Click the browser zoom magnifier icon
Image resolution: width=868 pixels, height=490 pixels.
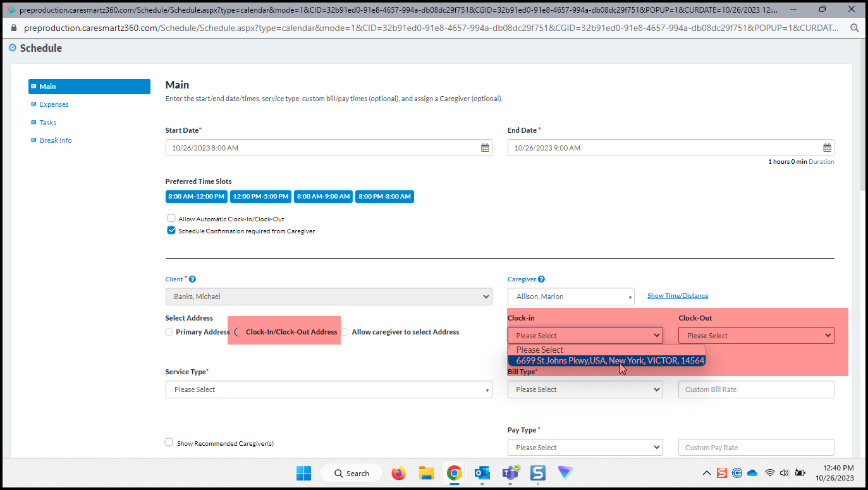[x=855, y=28]
